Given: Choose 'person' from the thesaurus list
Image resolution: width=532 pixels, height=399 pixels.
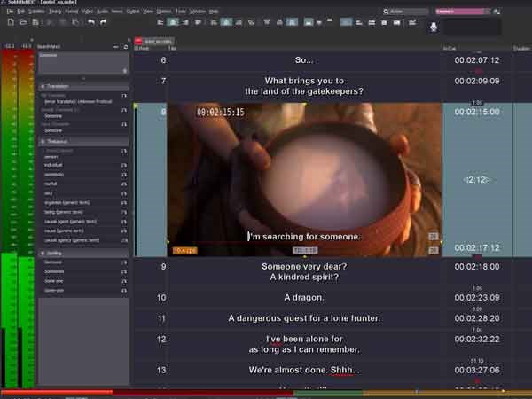Looking at the screenshot, I should tap(51, 157).
